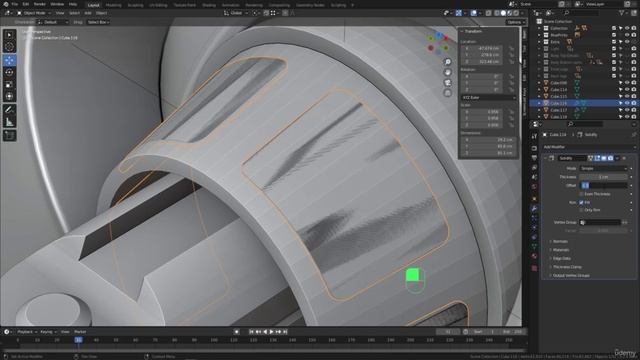This screenshot has width=640, height=360.
Task: Open the Object Mode dropdown
Action: pyautogui.click(x=34, y=13)
